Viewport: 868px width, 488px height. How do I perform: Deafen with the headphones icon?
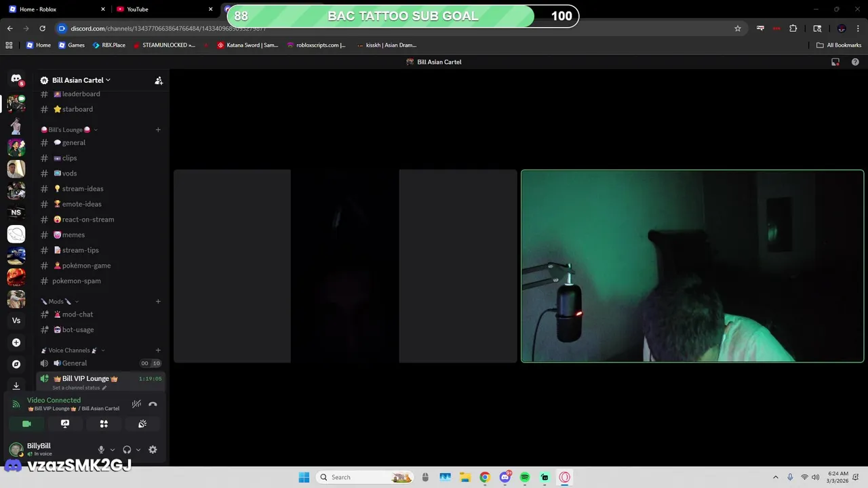(x=127, y=449)
